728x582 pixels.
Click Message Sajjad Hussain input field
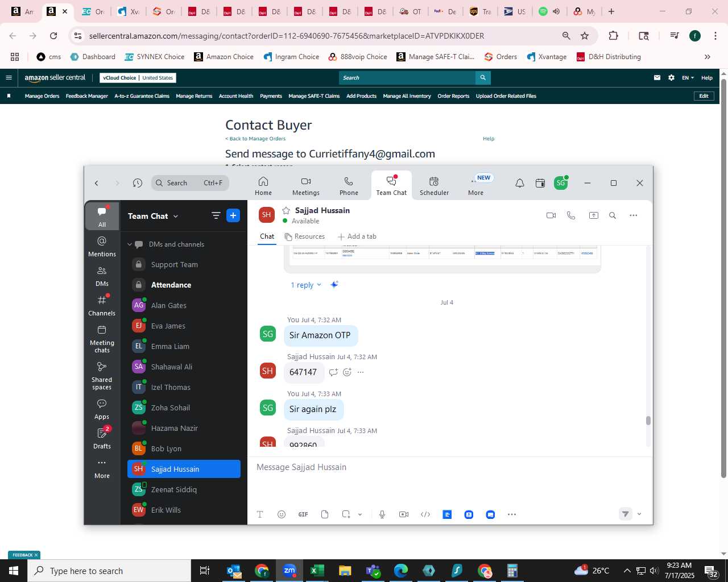pyautogui.click(x=449, y=467)
